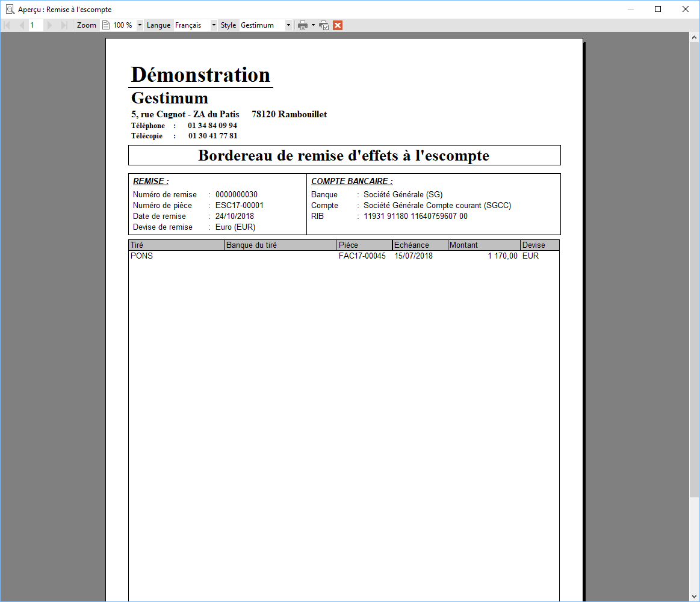Click the Langue label in the toolbar
Viewport: 700px width, 602px height.
[x=158, y=25]
